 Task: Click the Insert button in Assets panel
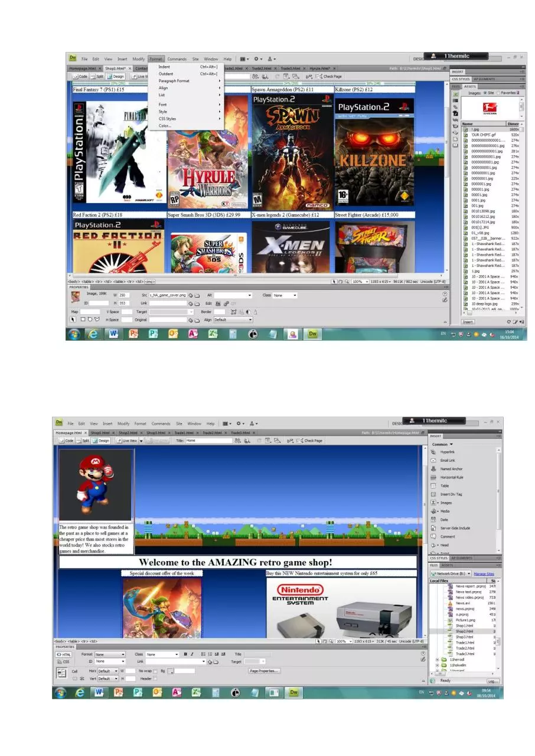pos(468,322)
